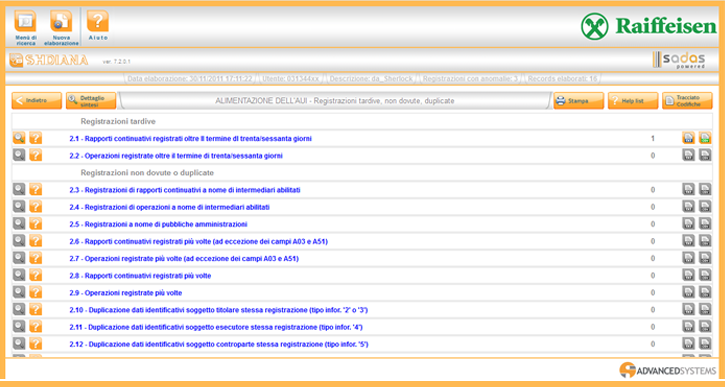Open link 2.4 Registrazioni di operazioni a nome intermediari
The height and width of the screenshot is (387, 725).
coord(170,207)
